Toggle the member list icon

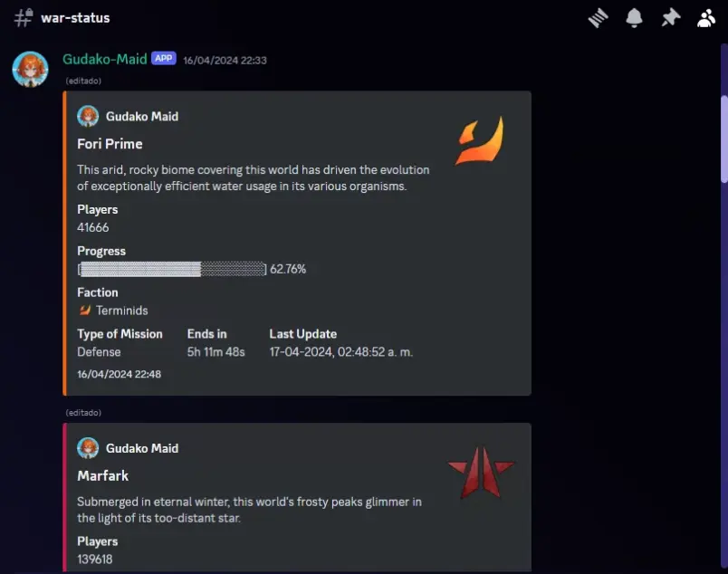tap(706, 18)
